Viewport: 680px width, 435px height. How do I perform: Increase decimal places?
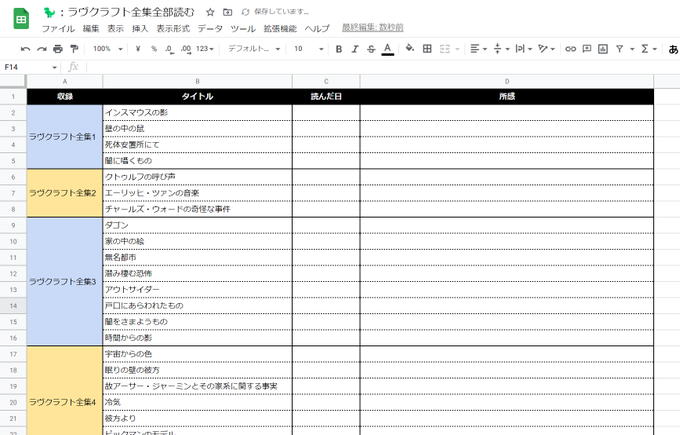click(x=186, y=49)
